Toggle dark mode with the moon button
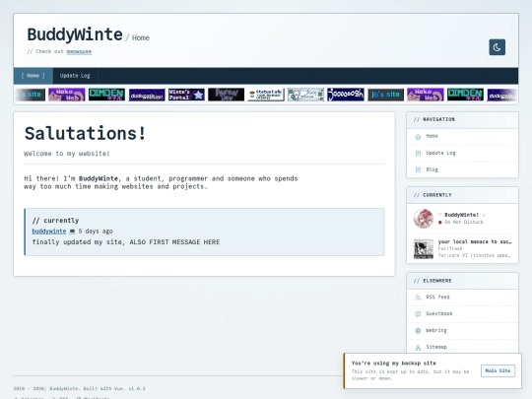The width and height of the screenshot is (532, 399). [x=498, y=47]
